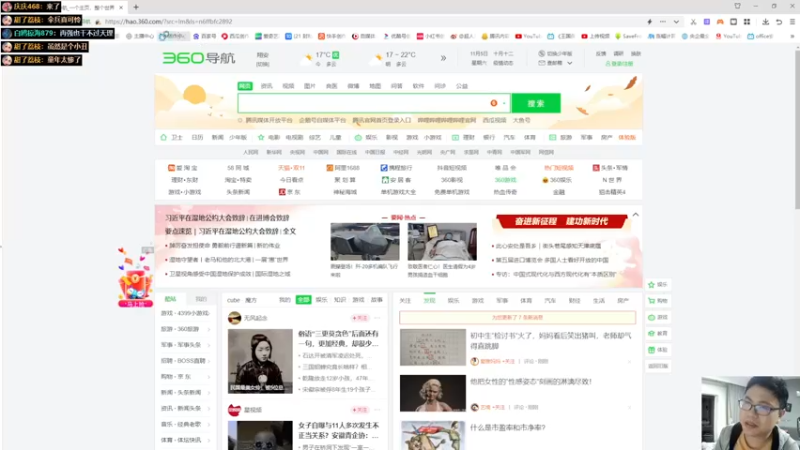
Task: Open the search engine selector dropdown arrow
Action: tap(504, 103)
